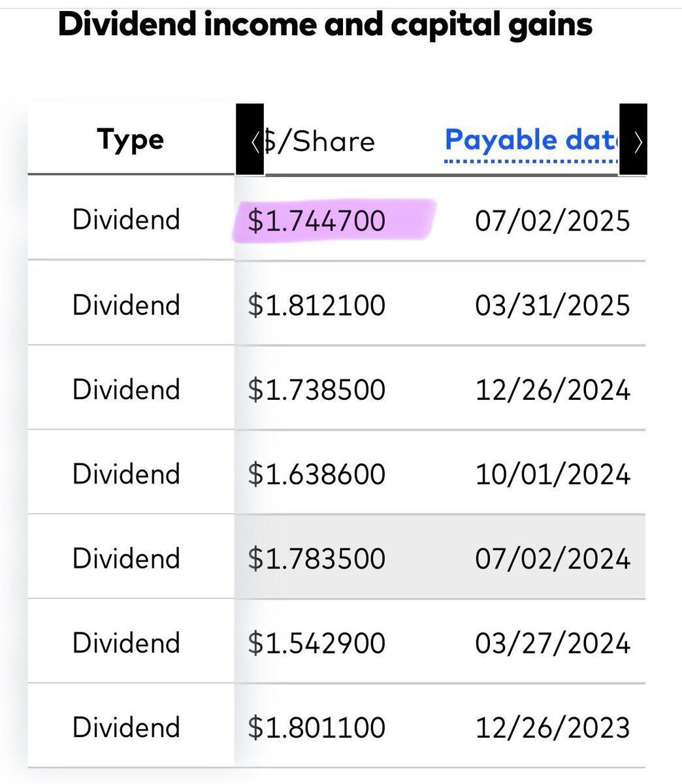Click the 07/02/2024 date in shaded row
Viewport: 682px width, 784px height.
pos(553,559)
